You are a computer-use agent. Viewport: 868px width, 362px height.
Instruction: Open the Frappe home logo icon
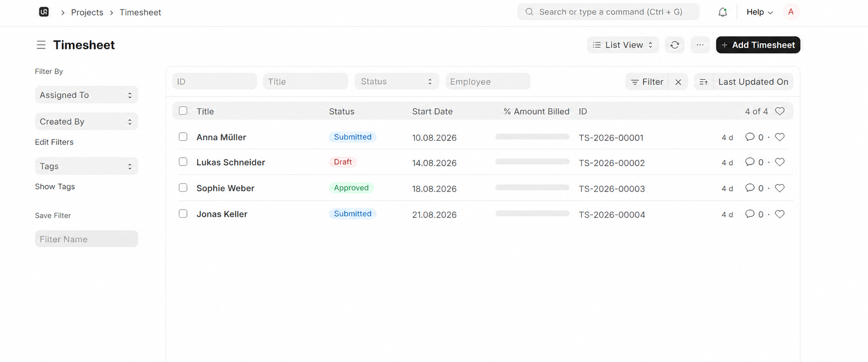(44, 12)
